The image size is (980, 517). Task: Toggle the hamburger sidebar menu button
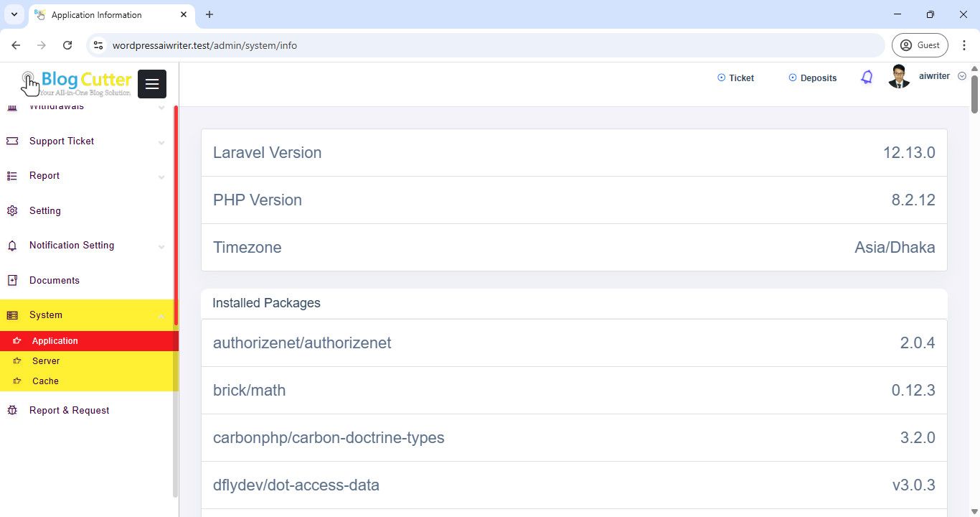[152, 84]
